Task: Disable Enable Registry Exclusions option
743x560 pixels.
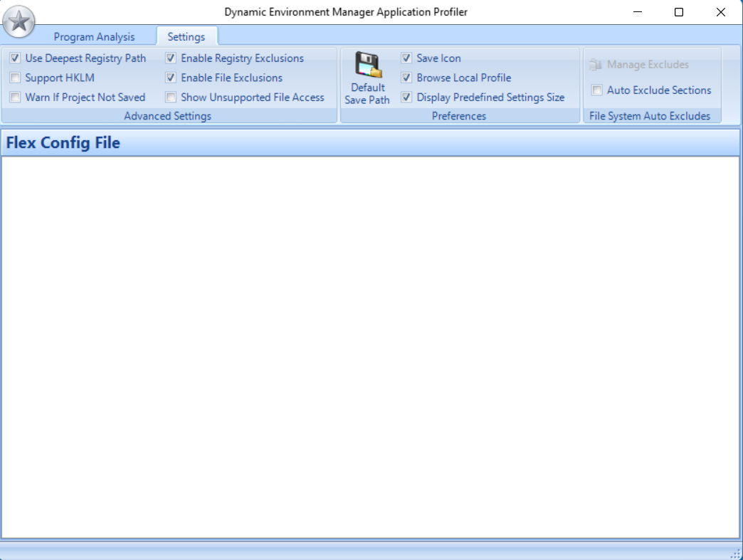Action: [x=171, y=58]
